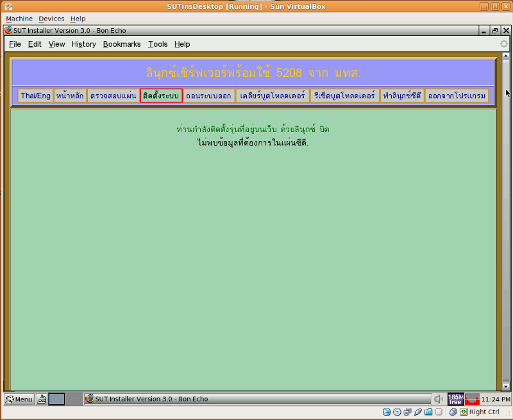513x420 pixels.
Task: Click VirtualBox CD/DVD status icon
Action: 397,412
